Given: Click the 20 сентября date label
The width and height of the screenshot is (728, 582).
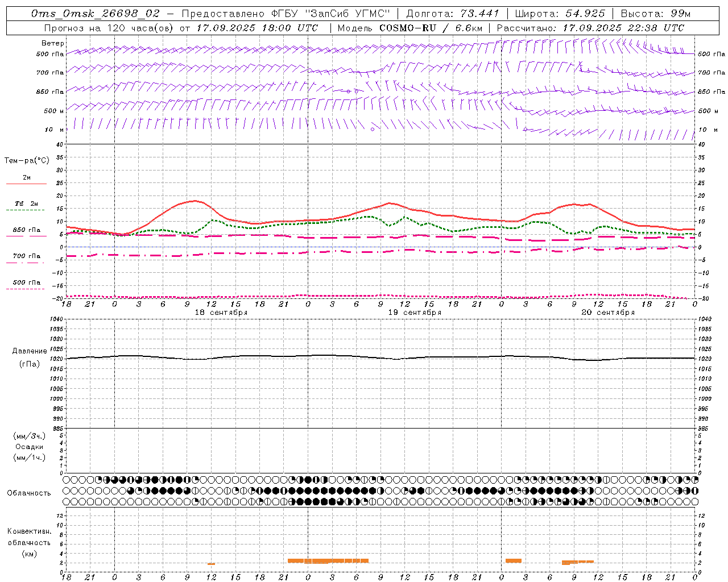Looking at the screenshot, I should click(x=608, y=313).
